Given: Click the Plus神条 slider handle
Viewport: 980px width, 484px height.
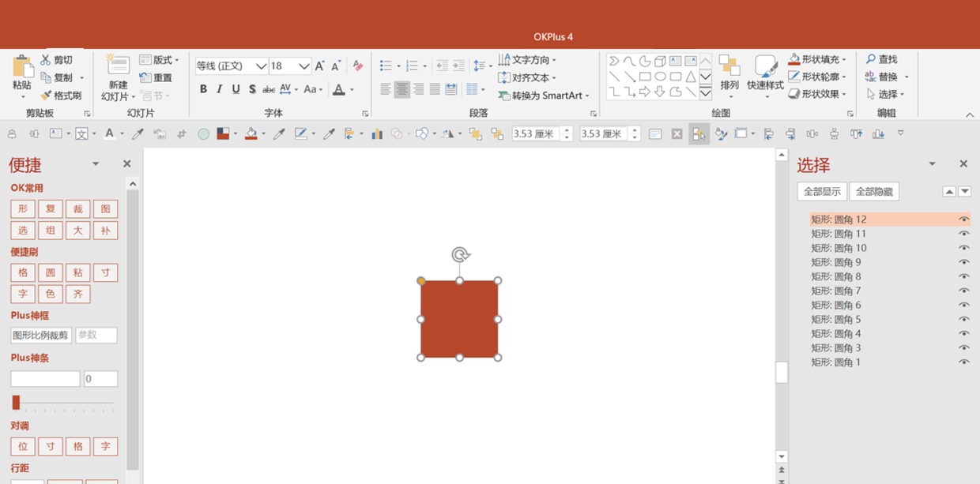Looking at the screenshot, I should (16, 403).
